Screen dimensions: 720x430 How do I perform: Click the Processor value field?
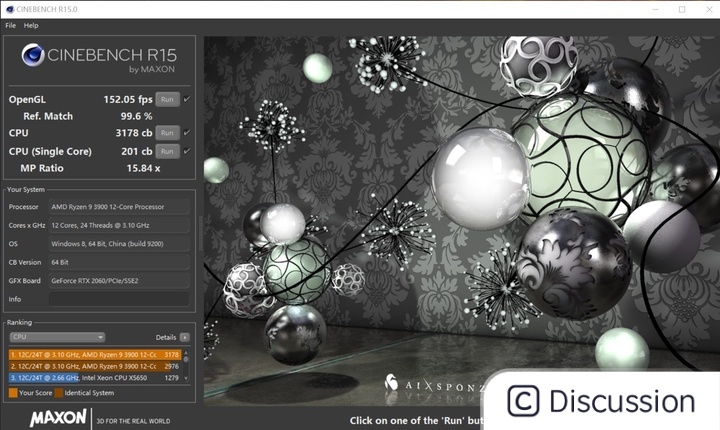click(119, 207)
